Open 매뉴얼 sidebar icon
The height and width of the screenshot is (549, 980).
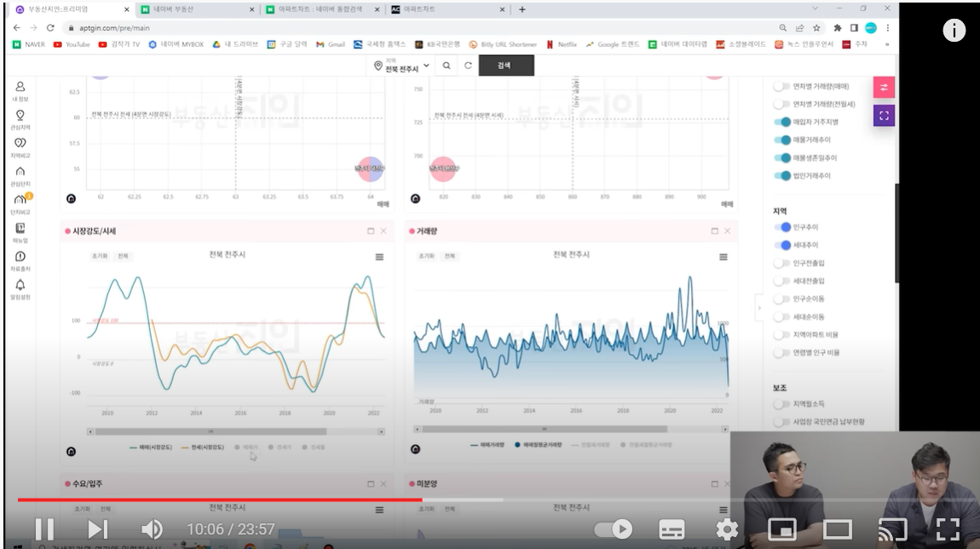click(x=20, y=232)
